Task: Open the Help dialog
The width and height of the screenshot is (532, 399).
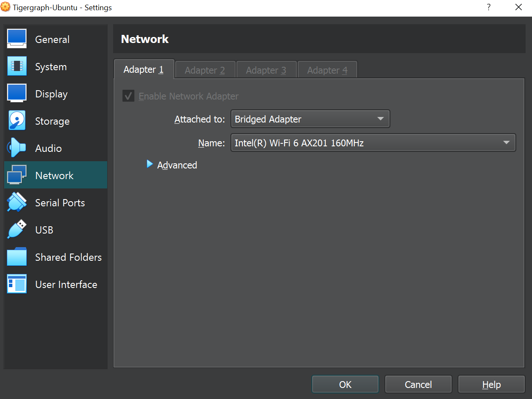Action: (491, 384)
